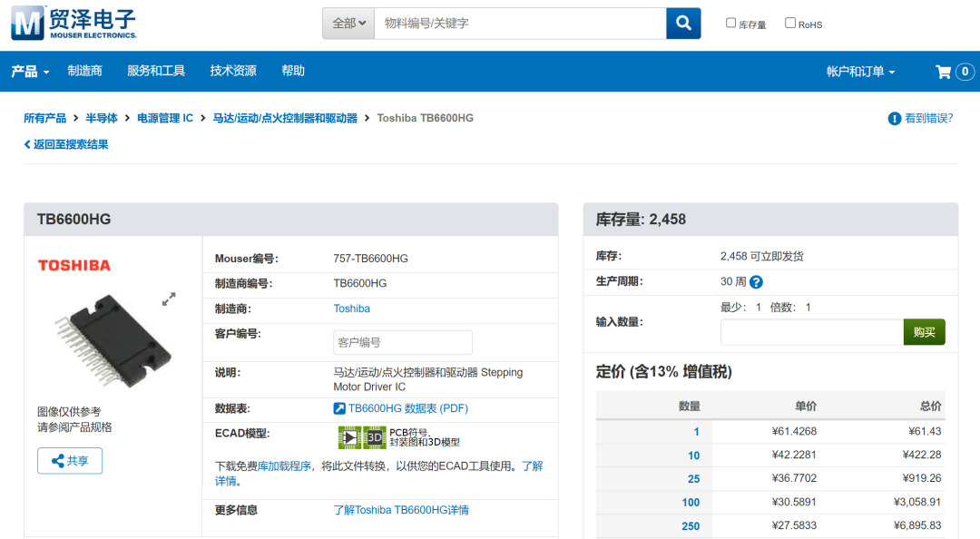Select the 技术资源 menu item

coord(233,71)
